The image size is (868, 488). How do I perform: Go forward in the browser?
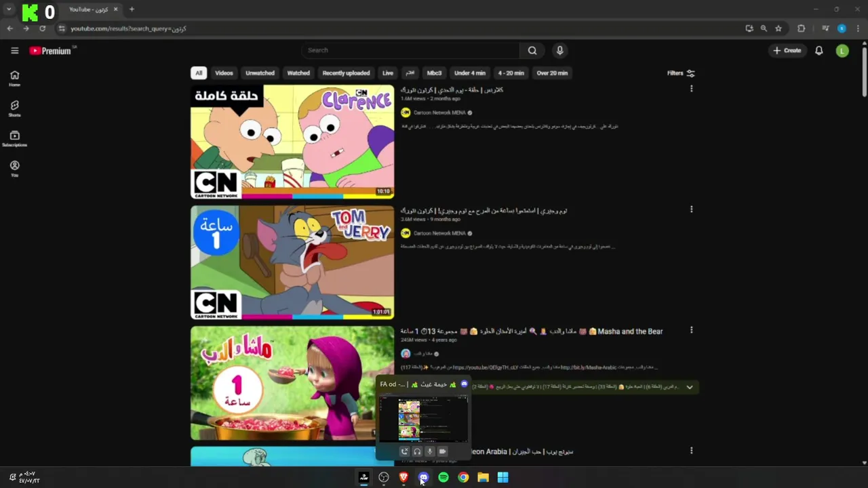click(x=26, y=28)
